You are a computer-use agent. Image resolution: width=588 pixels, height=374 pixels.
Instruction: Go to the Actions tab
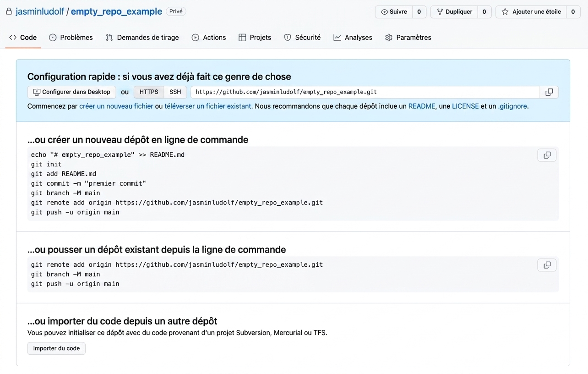(x=209, y=38)
